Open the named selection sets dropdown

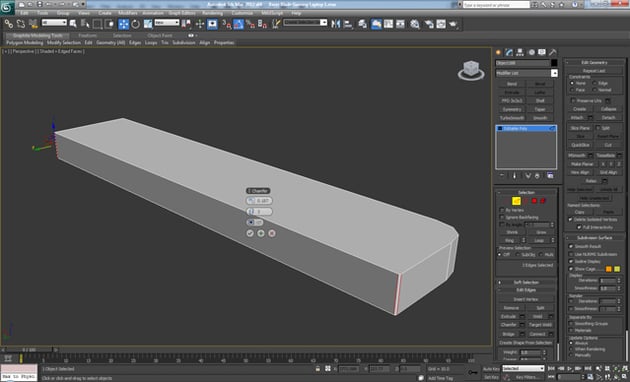click(305, 23)
